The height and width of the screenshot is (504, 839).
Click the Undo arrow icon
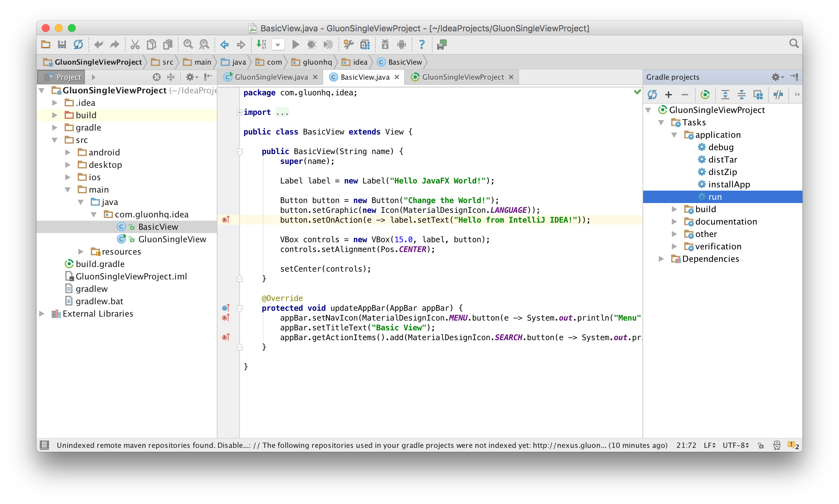click(99, 44)
